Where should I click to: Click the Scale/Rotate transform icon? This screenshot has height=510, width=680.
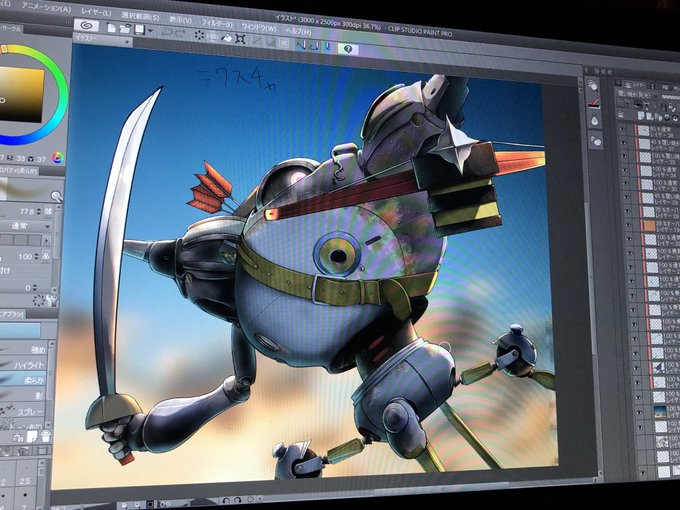coord(240,39)
